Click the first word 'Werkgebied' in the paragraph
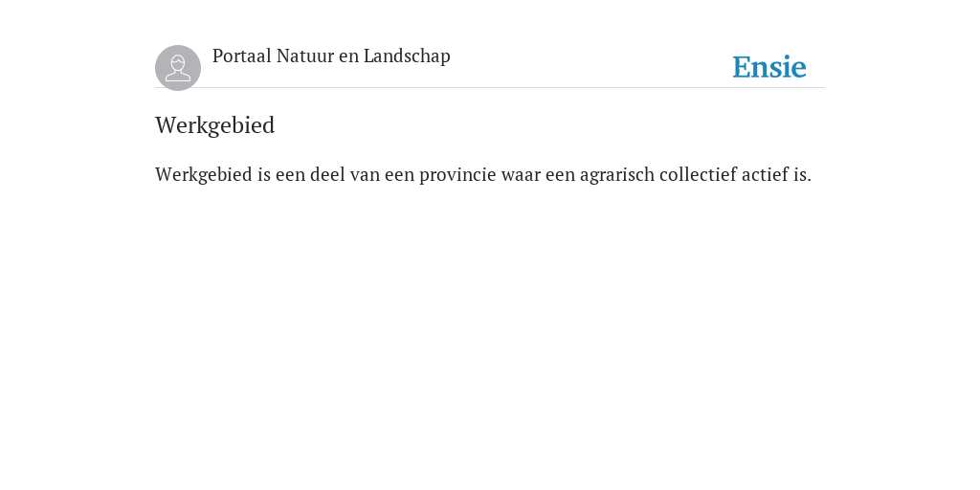Image resolution: width=980 pixels, height=490 pixels. tap(204, 174)
